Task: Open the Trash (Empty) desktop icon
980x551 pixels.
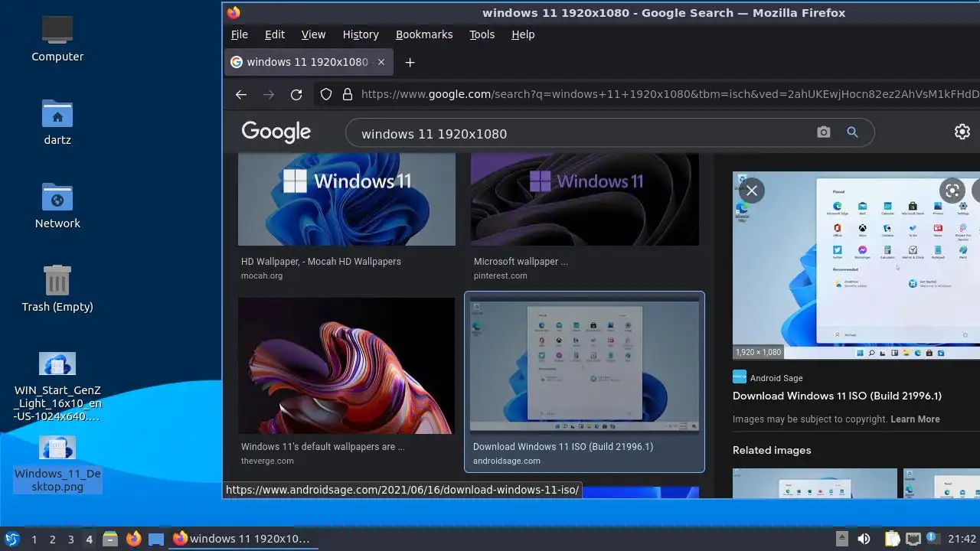Action: (57, 289)
